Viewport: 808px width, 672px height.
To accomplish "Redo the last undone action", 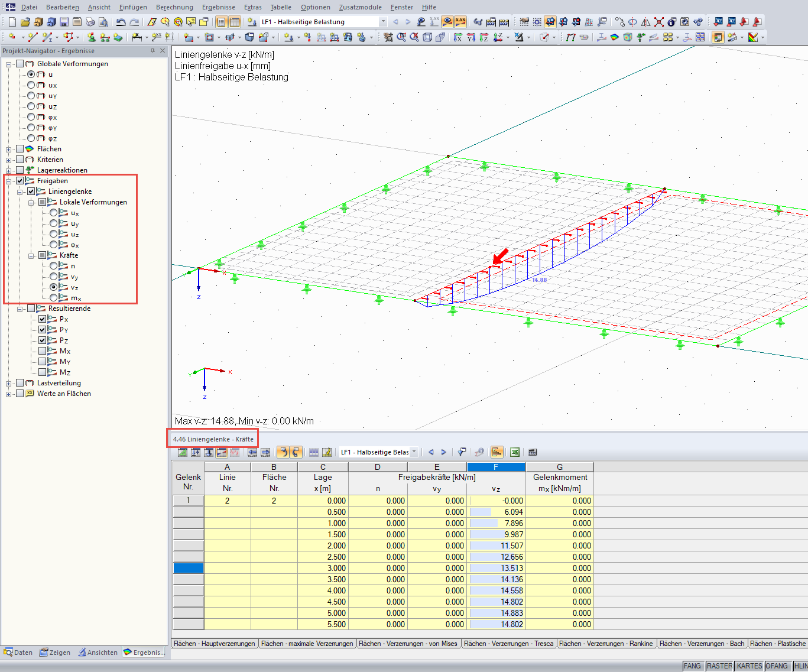I will click(134, 22).
